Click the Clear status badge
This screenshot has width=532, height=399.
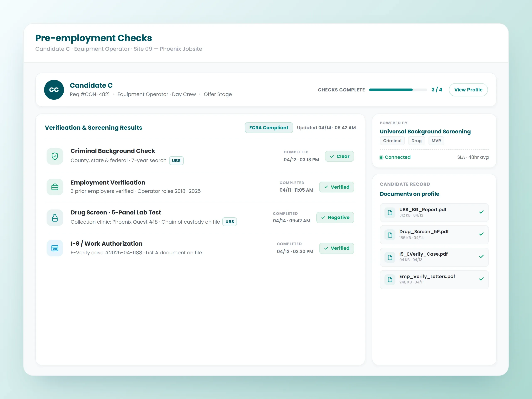(x=339, y=156)
